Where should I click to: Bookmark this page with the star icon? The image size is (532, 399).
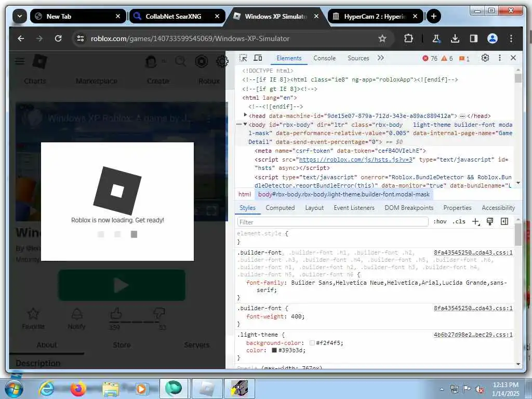pyautogui.click(x=382, y=38)
